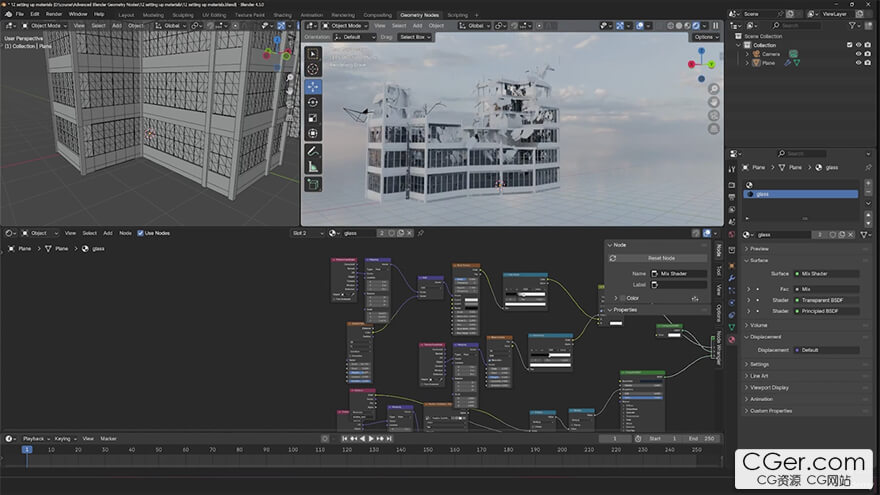Select the Rotate tool in viewport toolbar
The height and width of the screenshot is (495, 880).
point(313,101)
